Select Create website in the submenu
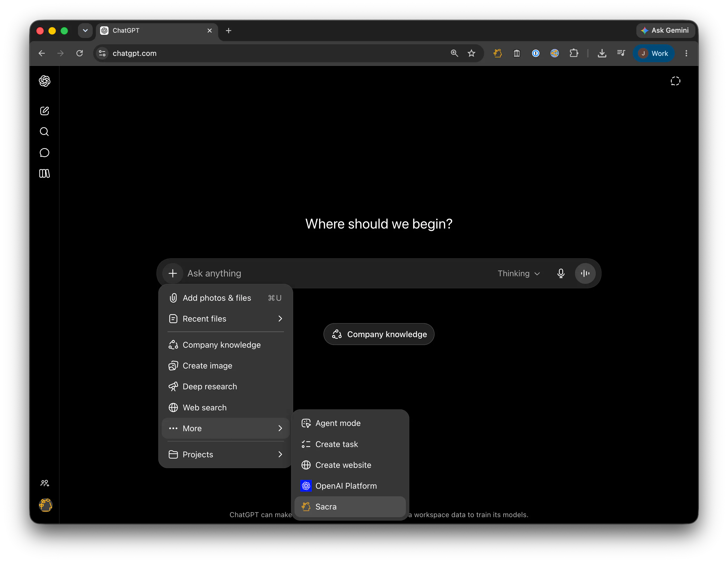728x563 pixels. [350, 465]
